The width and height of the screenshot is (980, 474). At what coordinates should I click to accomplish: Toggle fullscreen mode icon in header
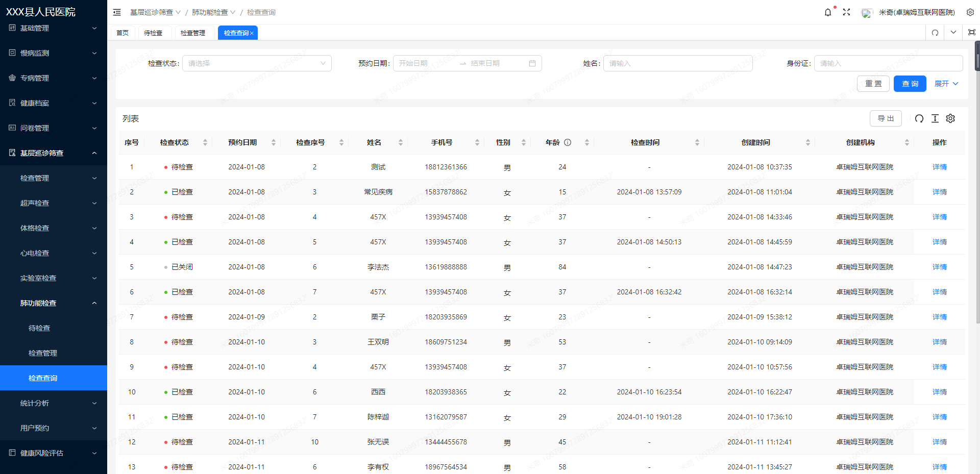[846, 12]
